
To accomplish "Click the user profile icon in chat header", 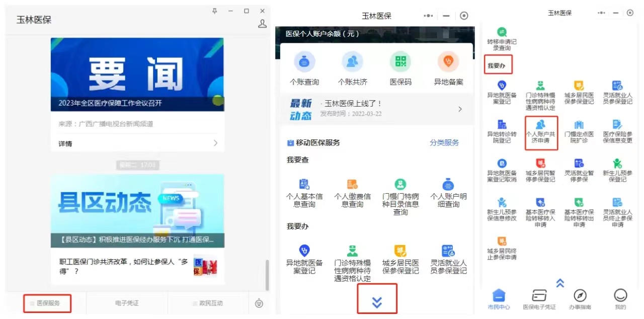I will coord(262,24).
